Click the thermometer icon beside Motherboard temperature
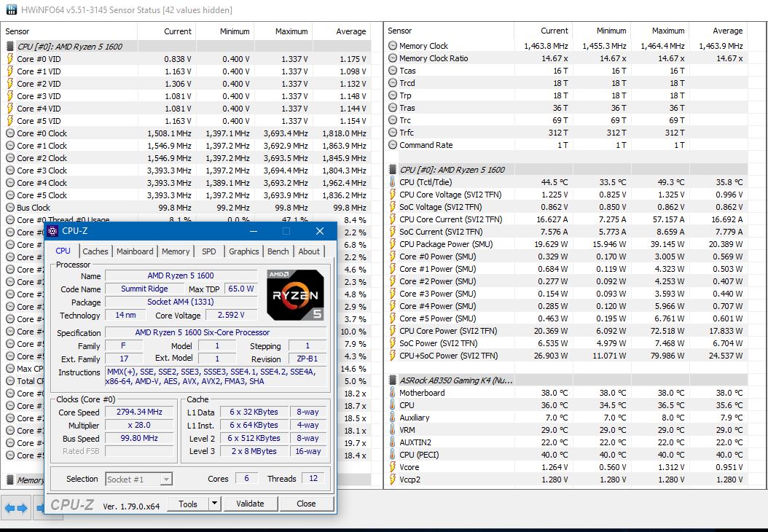 [392, 392]
